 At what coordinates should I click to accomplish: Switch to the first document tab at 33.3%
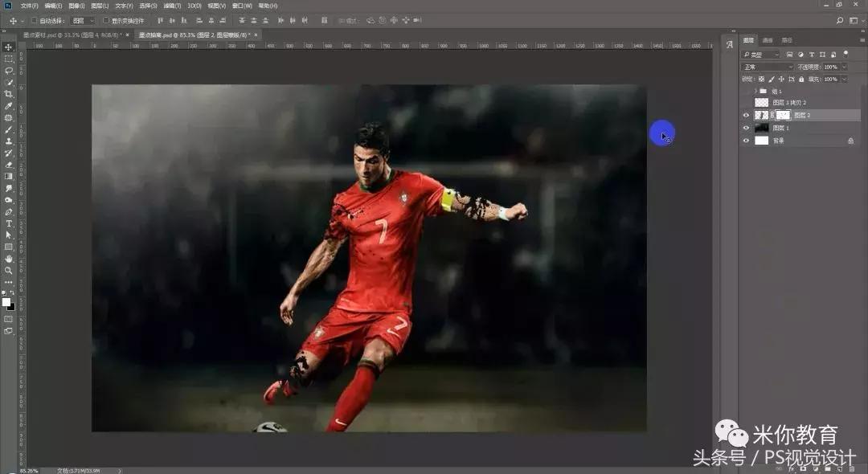pos(69,35)
